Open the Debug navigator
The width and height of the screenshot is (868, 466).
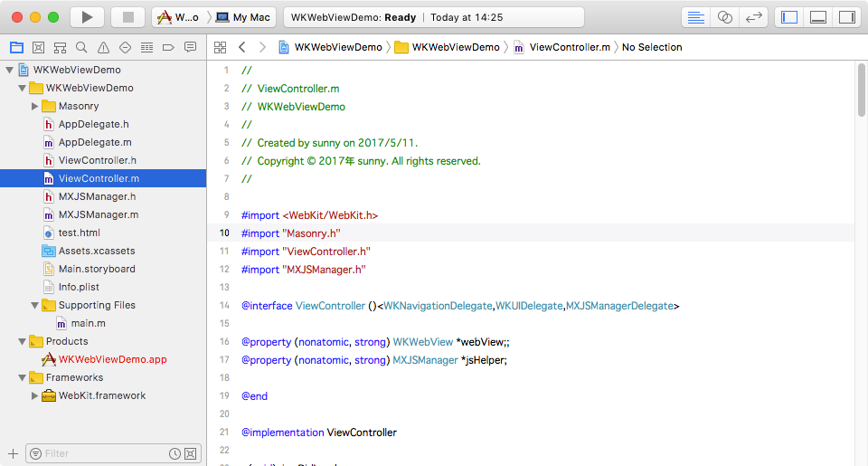click(x=146, y=48)
